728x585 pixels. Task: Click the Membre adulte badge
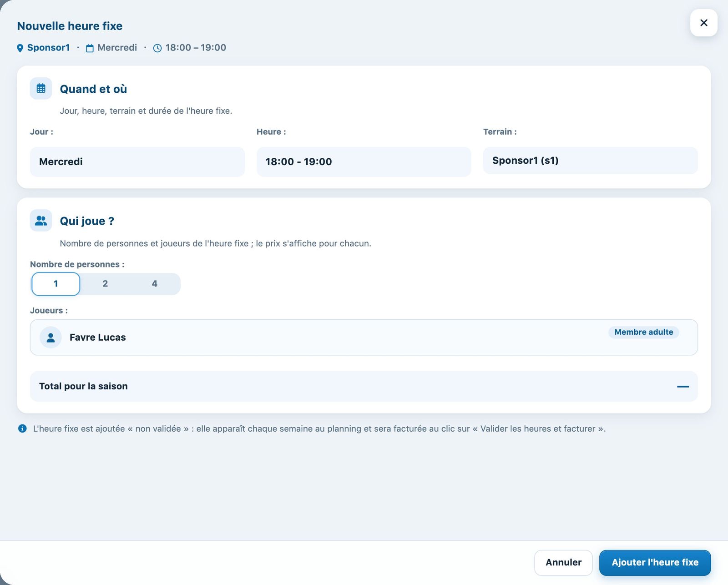pyautogui.click(x=644, y=332)
